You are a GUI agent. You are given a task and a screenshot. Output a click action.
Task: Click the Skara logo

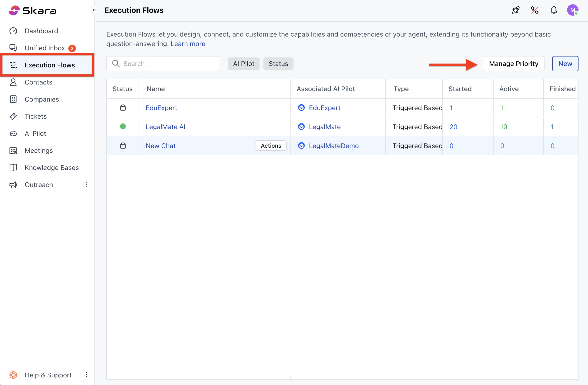pos(32,11)
